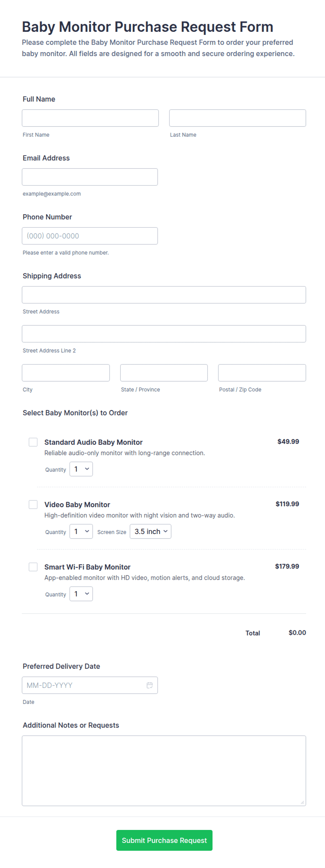Select the Phone Number field
The height and width of the screenshot is (868, 325).
tap(90, 236)
